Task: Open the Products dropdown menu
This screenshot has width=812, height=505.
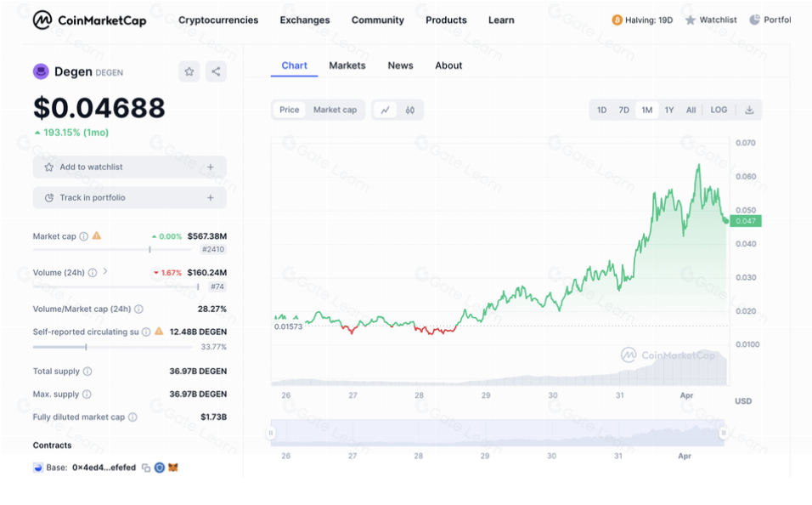Action: click(x=446, y=20)
